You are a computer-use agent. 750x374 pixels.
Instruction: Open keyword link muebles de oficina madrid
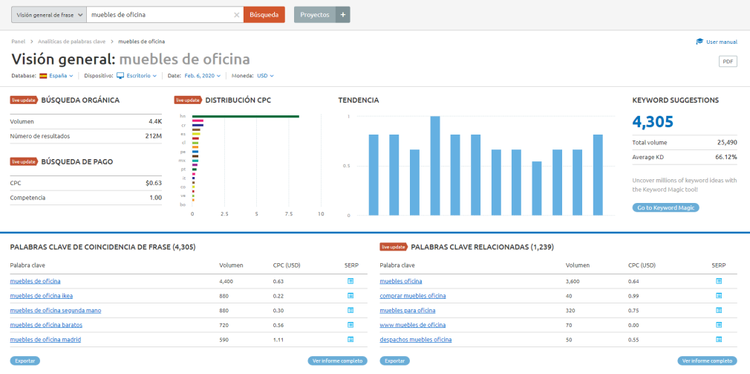[x=45, y=340]
